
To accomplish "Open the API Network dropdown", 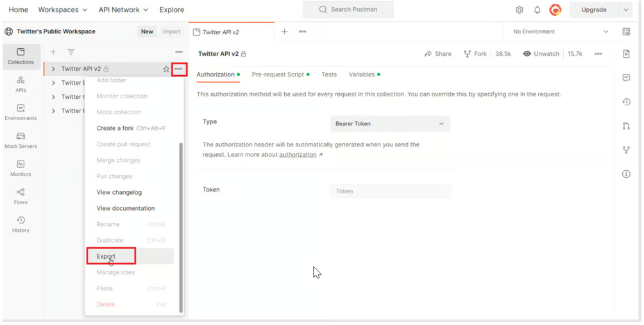I will pyautogui.click(x=123, y=10).
